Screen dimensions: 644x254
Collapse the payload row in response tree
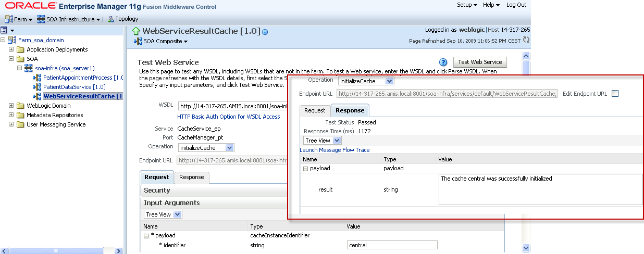tap(305, 169)
